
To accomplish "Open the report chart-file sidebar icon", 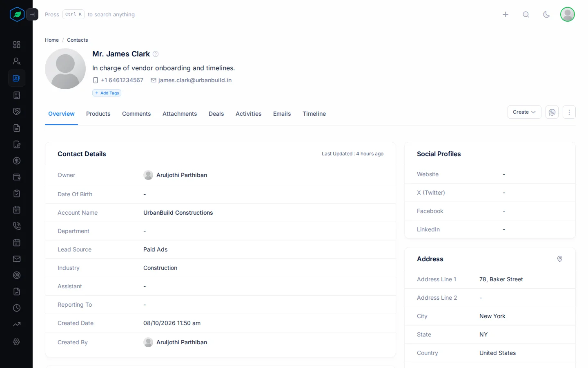I will pos(17,292).
